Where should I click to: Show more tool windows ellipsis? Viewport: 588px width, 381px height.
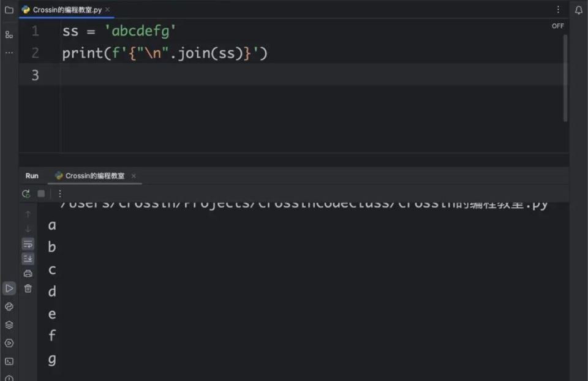tap(9, 53)
